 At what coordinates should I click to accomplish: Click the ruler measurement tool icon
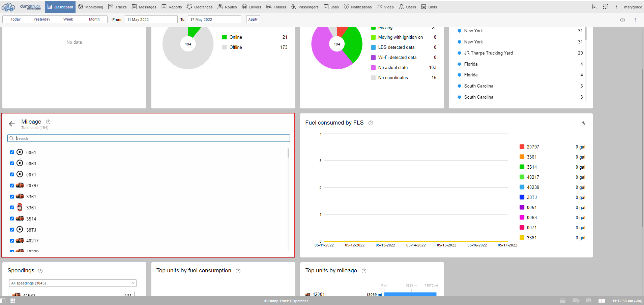(x=595, y=7)
